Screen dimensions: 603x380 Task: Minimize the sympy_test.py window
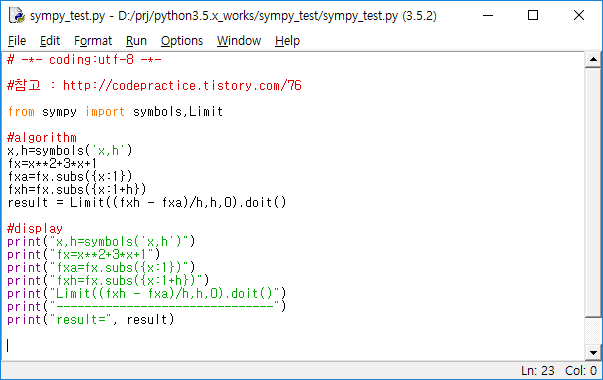(488, 15)
